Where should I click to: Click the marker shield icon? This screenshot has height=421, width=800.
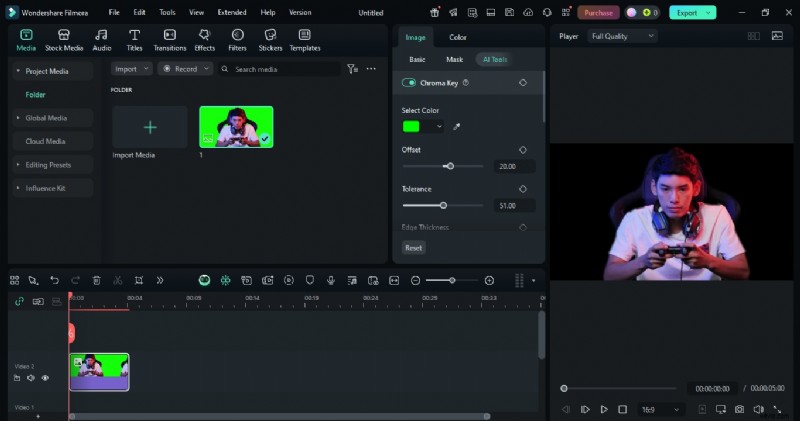310,280
